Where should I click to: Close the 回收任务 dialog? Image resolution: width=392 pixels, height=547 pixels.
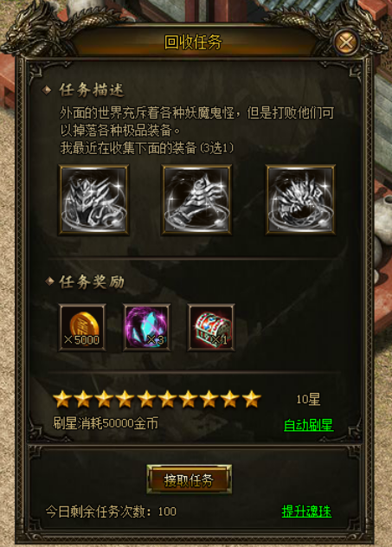click(346, 42)
